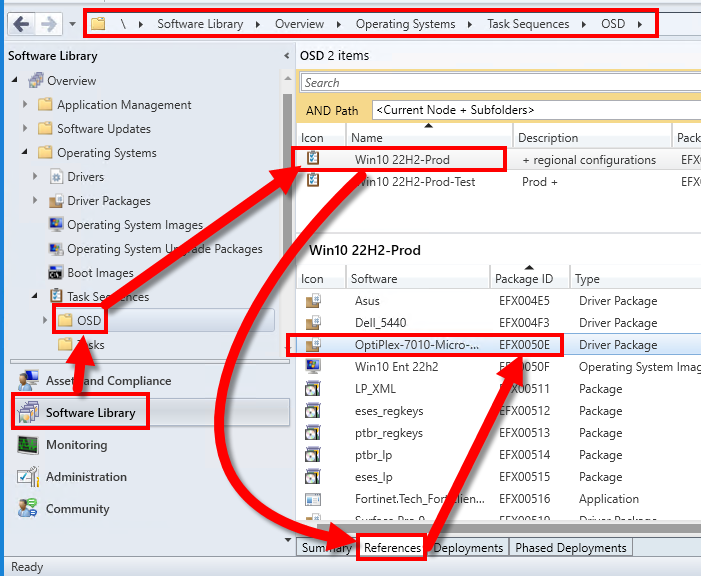Select OSD in the breadcrumb path

click(x=613, y=24)
